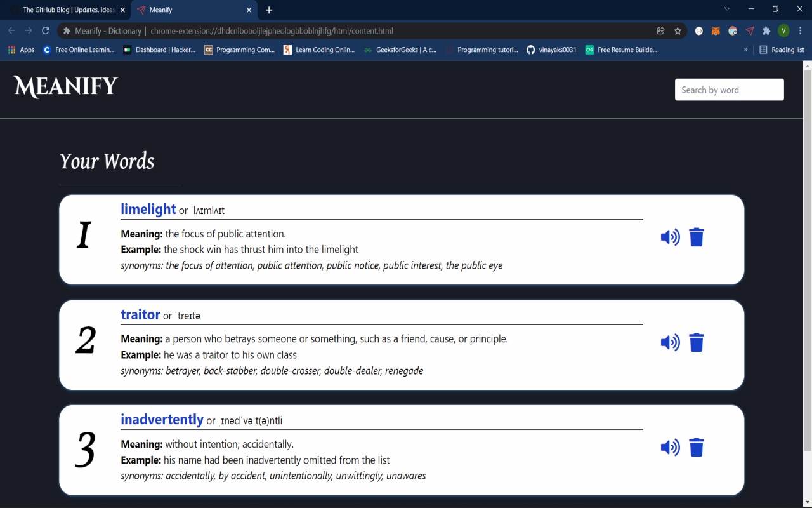This screenshot has height=508, width=812.
Task: Open the traitor word heading
Action: (x=140, y=314)
